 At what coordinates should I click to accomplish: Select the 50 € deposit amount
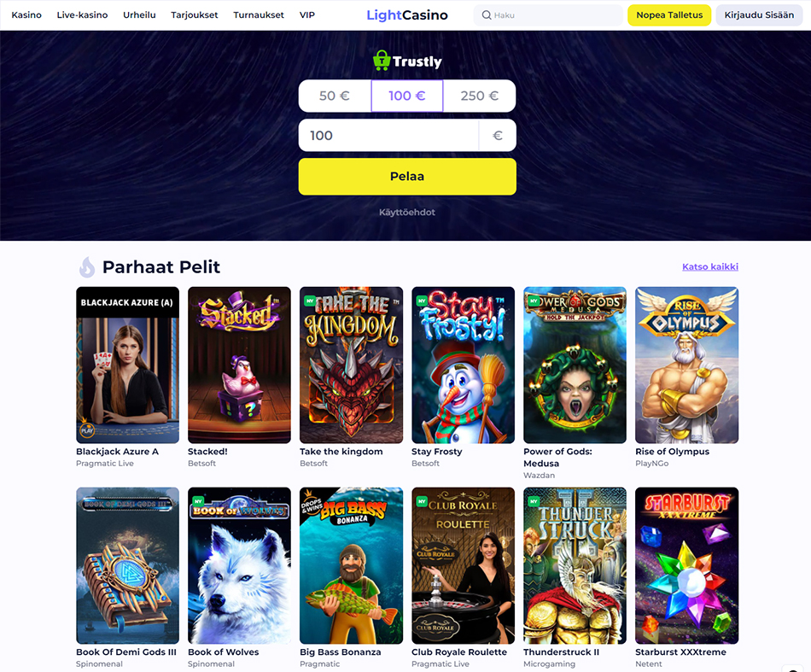coord(335,96)
